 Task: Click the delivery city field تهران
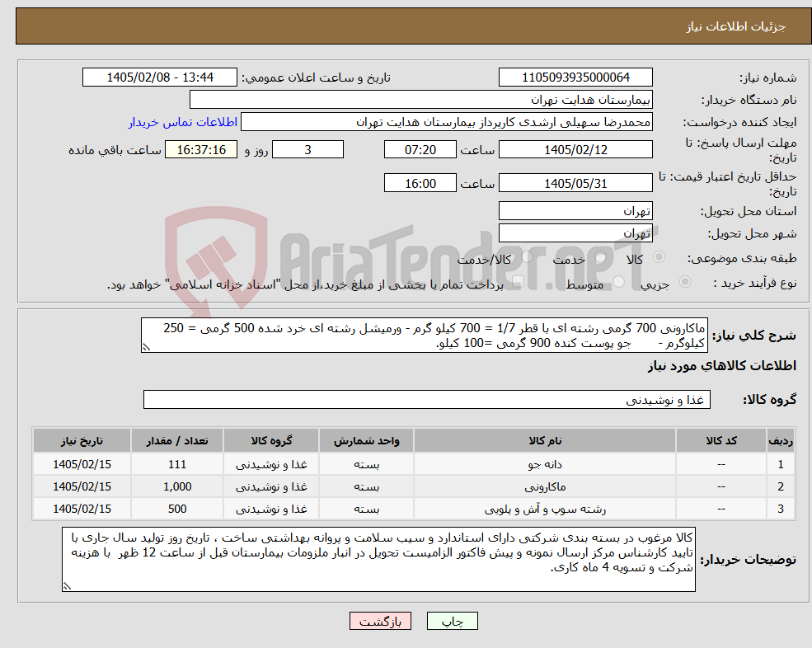tap(575, 233)
